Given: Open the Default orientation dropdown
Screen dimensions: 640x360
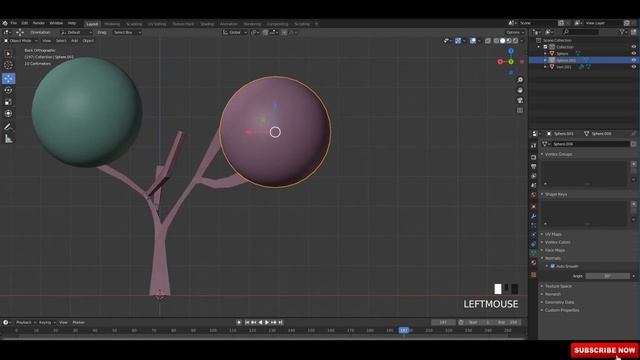Looking at the screenshot, I should click(76, 32).
